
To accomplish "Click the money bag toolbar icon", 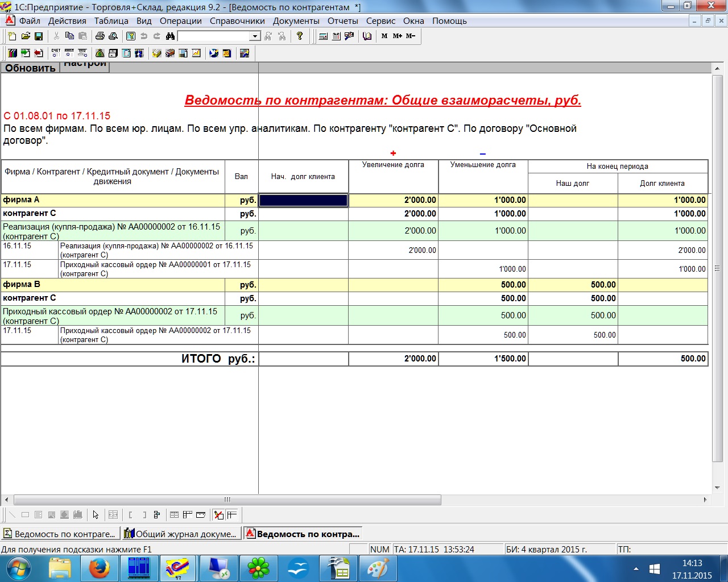I will pos(100,53).
